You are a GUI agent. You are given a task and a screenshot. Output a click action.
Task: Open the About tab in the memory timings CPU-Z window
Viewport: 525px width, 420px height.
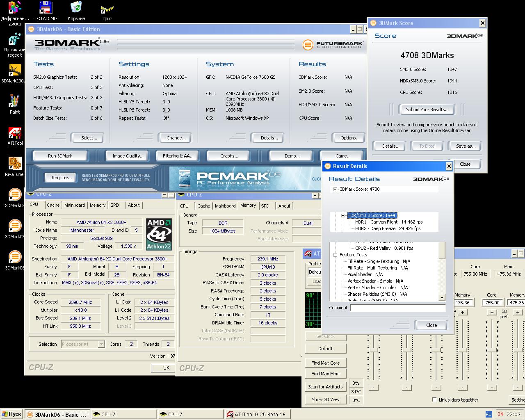(284, 206)
